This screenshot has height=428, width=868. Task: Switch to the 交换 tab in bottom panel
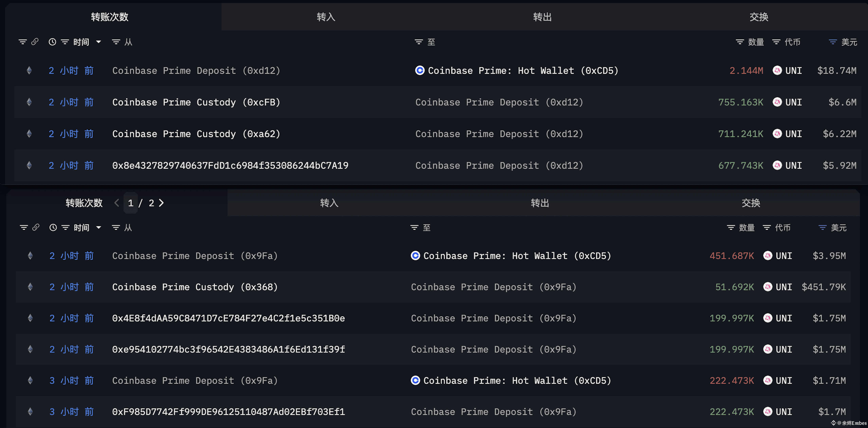pos(751,203)
